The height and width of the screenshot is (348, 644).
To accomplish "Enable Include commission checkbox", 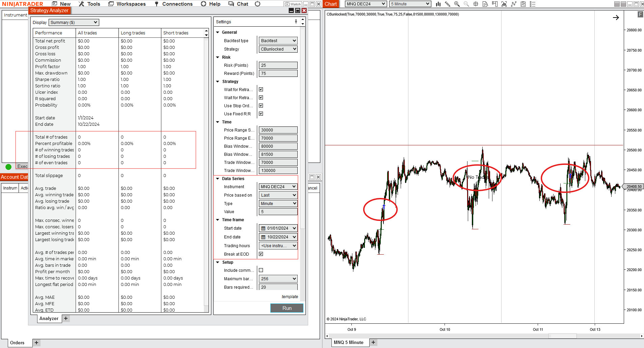I will click(x=261, y=270).
